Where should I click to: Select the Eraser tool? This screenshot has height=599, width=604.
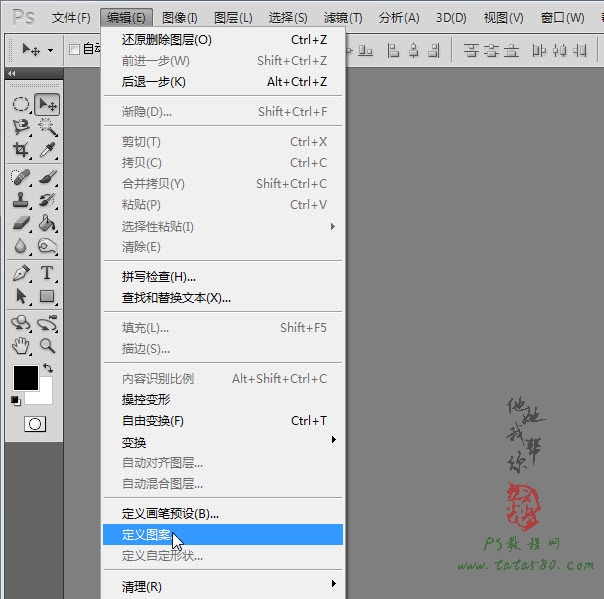pos(21,223)
